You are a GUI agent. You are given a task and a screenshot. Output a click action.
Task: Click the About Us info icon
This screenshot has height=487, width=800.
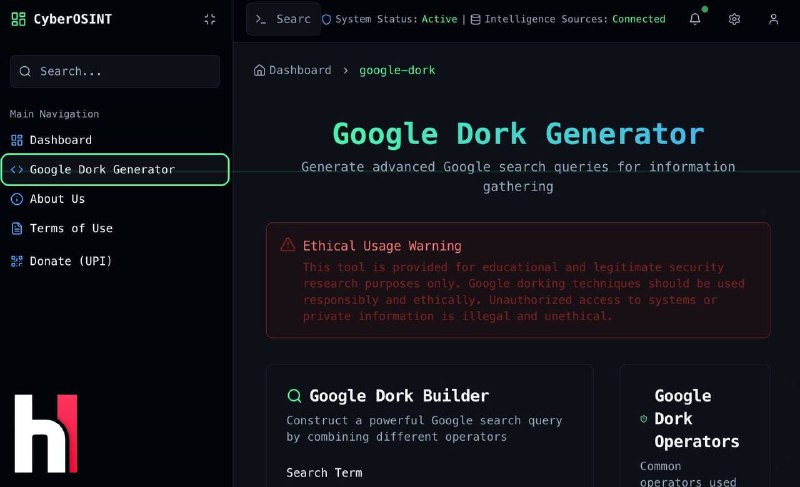[17, 199]
